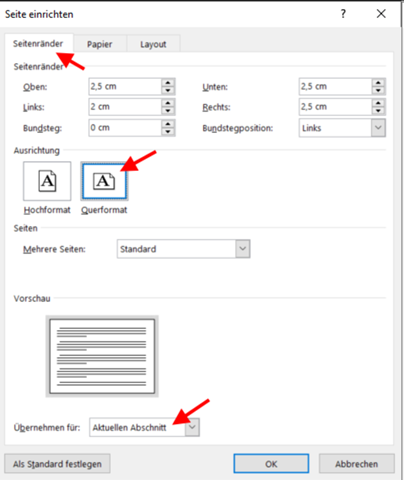Click the page preview thumbnail
Screen dimensions: 404x480
click(102, 356)
